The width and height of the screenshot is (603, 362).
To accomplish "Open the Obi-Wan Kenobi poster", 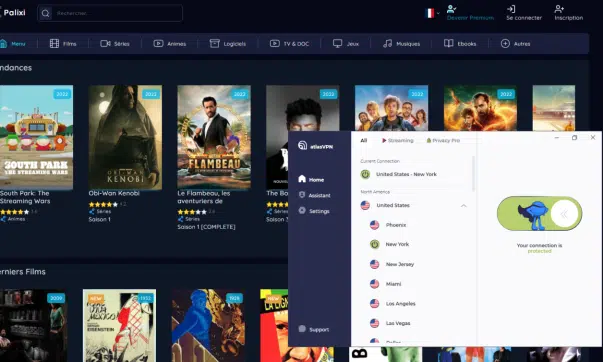I will click(125, 137).
